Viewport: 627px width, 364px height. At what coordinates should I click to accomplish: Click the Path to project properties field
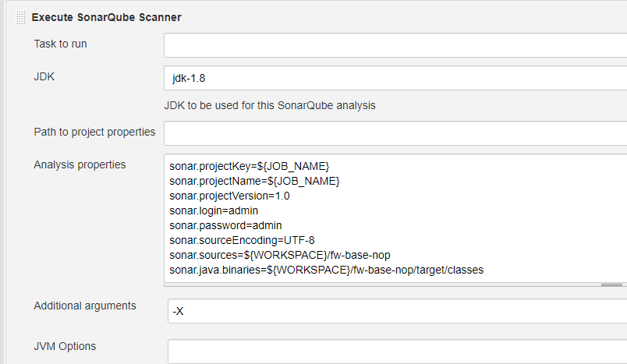coord(395,133)
